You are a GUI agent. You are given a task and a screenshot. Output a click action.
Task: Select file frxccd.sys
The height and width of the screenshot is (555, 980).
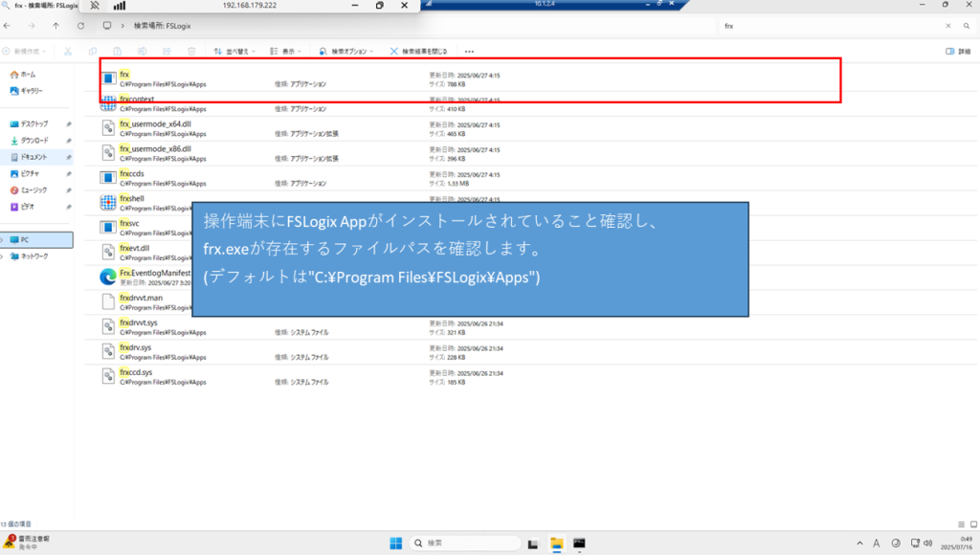pos(136,372)
